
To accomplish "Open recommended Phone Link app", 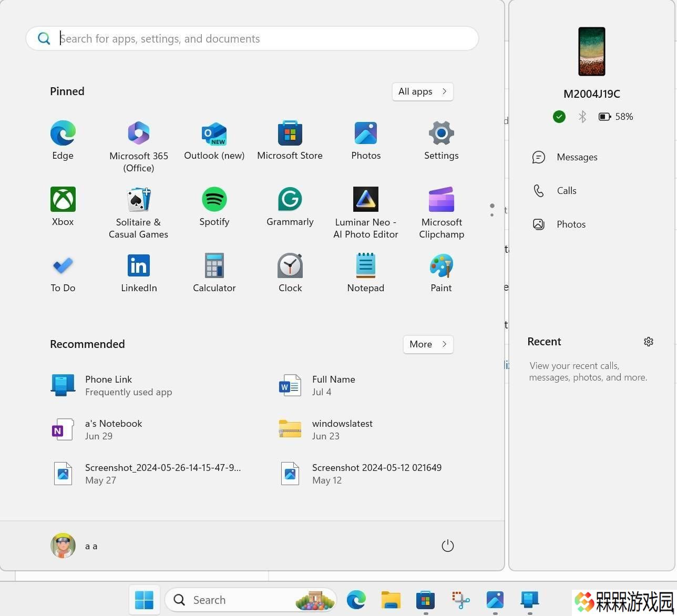I will 112,386.
